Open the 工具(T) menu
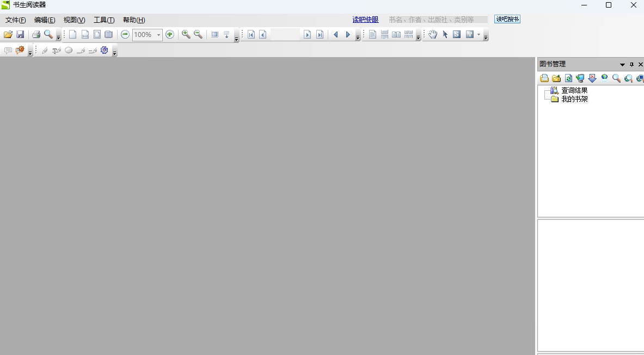This screenshot has height=355, width=644. coord(104,20)
